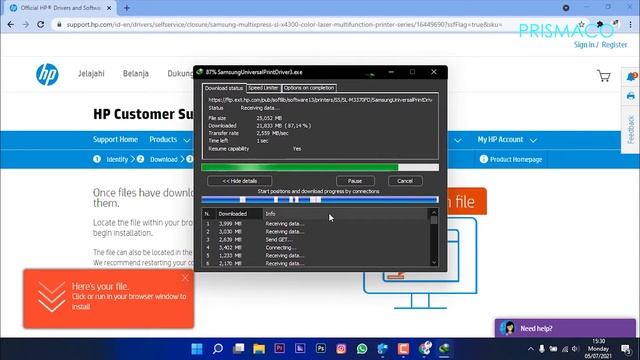640x360 pixels.
Task: Open the Belanja menu on HP site
Action: (x=136, y=73)
